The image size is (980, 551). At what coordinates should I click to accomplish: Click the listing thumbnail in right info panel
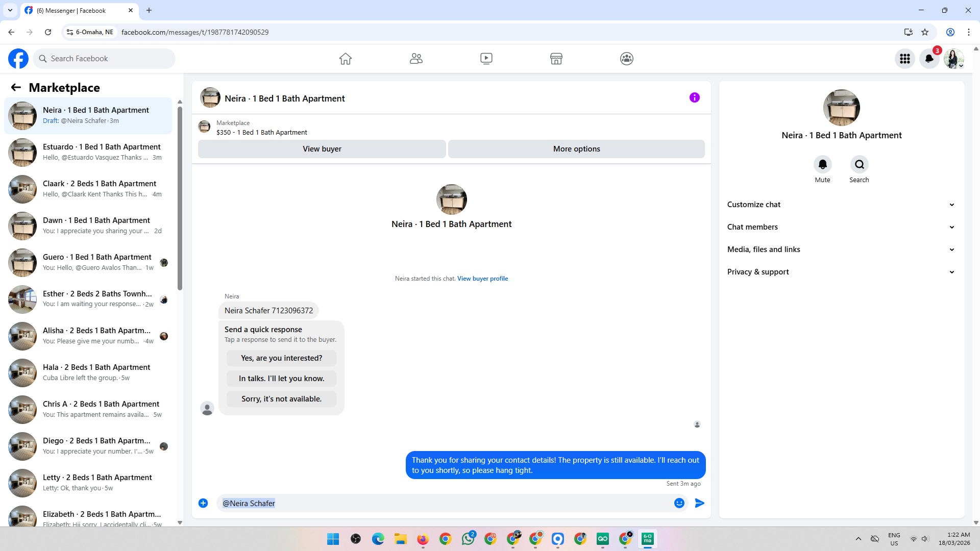841,108
